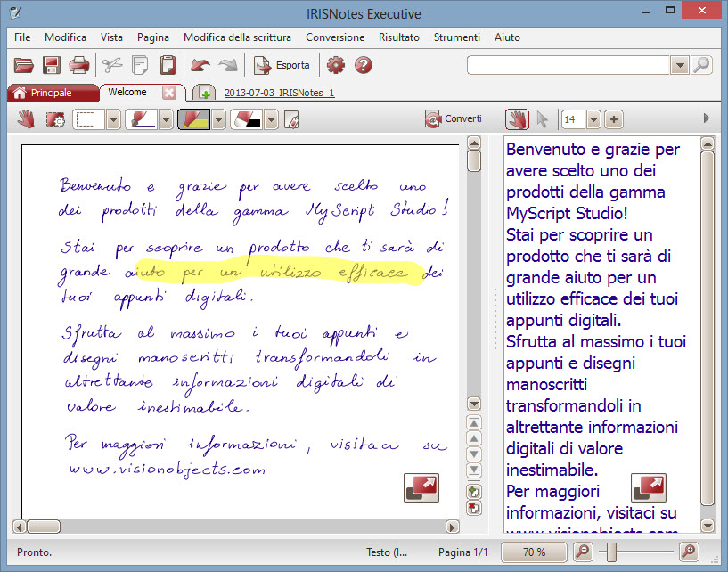The image size is (728, 572).
Task: Open the Conversione menu
Action: tap(335, 37)
